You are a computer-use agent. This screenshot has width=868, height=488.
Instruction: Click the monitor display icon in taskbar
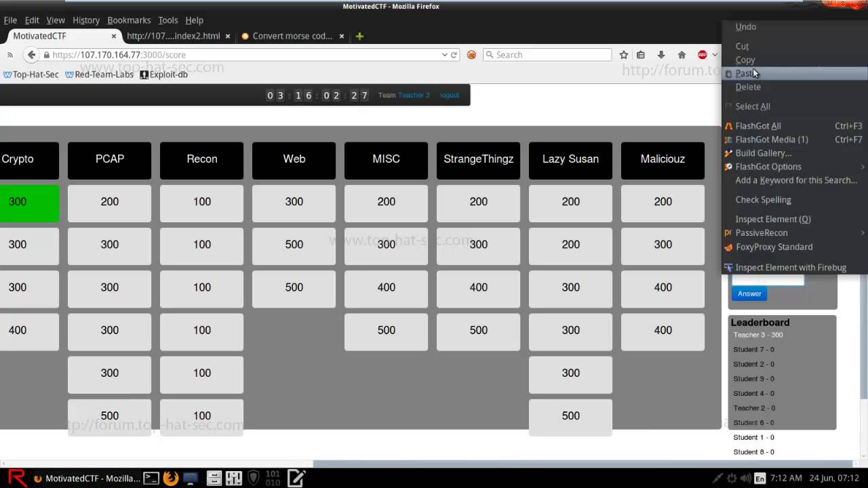[190, 479]
